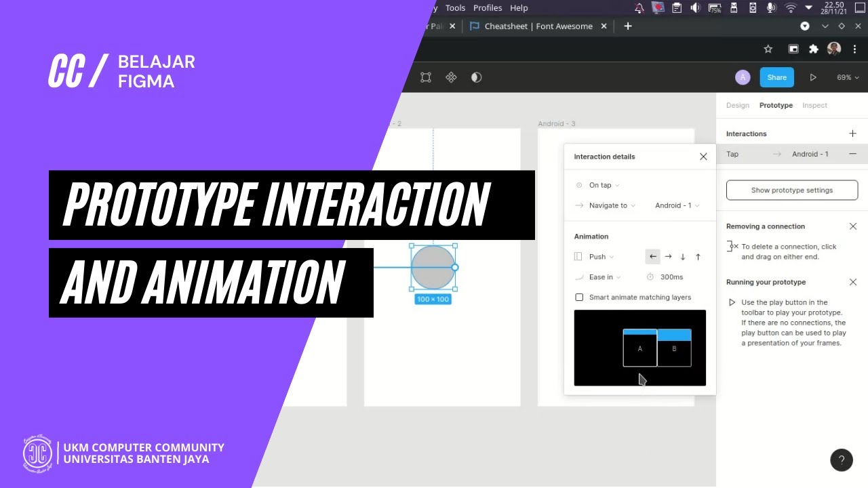Dismiss the Removing a connection tip
This screenshot has height=488, width=868.
[x=853, y=226]
